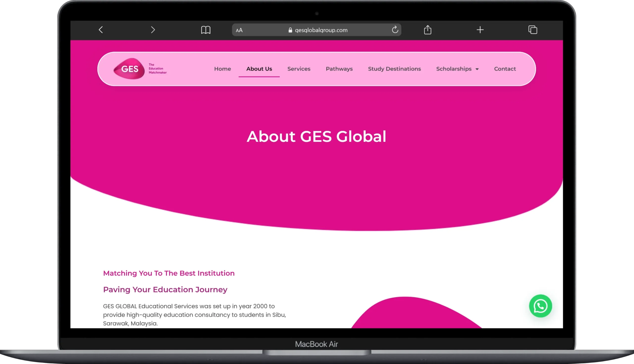The height and width of the screenshot is (364, 634).
Task: Click the browser forward arrow
Action: (153, 30)
